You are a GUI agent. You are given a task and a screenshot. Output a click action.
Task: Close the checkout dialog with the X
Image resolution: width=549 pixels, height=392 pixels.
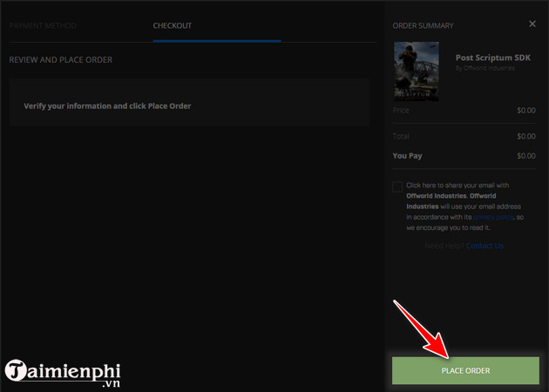point(532,24)
